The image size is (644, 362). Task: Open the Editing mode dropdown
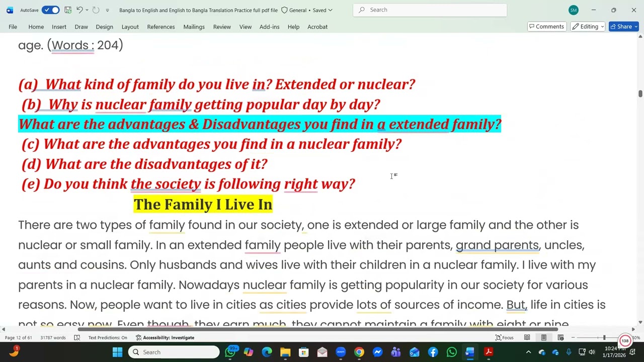588,27
